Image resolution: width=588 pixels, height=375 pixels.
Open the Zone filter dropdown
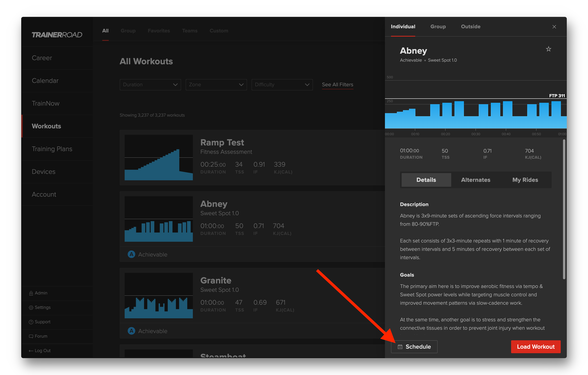216,85
